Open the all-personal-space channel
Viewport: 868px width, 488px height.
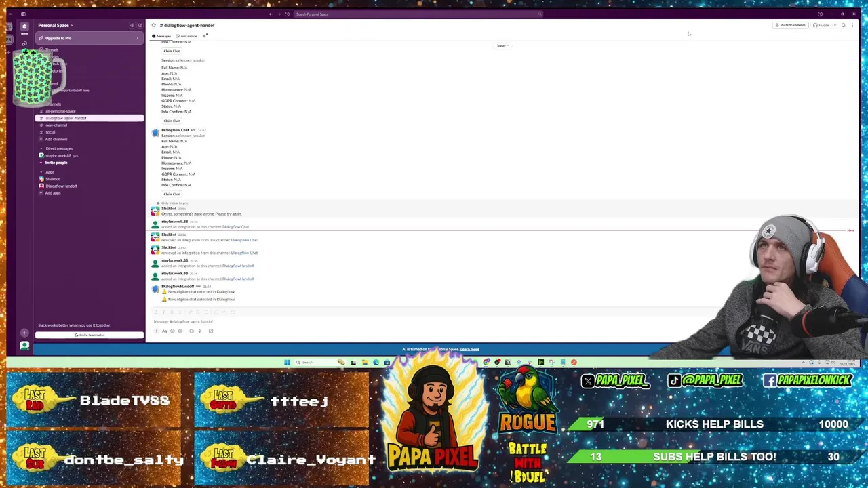tap(60, 111)
